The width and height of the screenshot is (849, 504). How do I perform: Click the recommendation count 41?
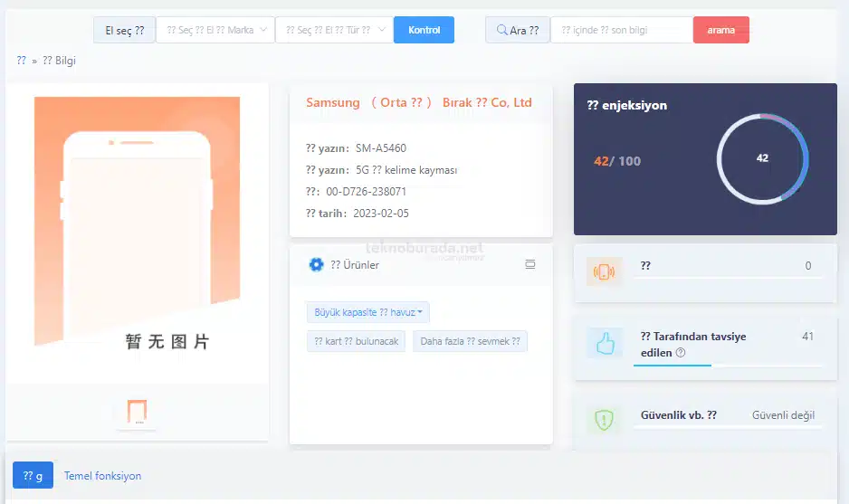[807, 337]
